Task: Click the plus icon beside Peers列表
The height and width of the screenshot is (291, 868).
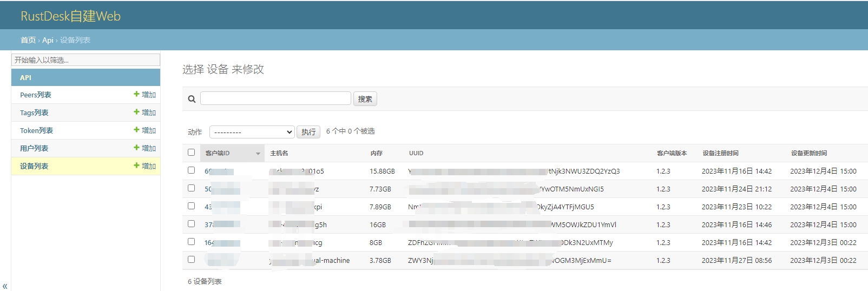Action: pyautogui.click(x=136, y=94)
